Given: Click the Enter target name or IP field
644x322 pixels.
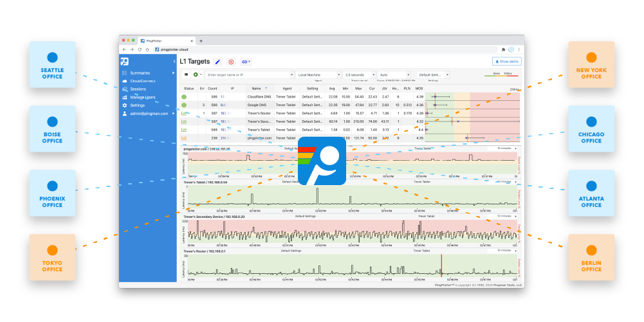Looking at the screenshot, I should (x=249, y=75).
